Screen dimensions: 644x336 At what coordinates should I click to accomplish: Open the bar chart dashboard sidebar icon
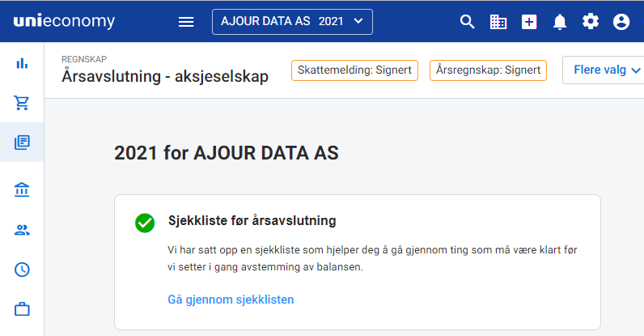coord(22,63)
